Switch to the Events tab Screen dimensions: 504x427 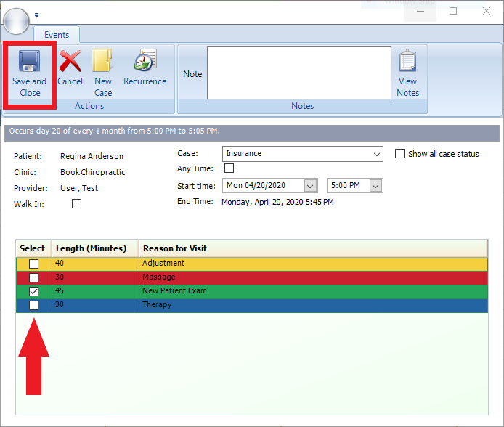pos(57,35)
